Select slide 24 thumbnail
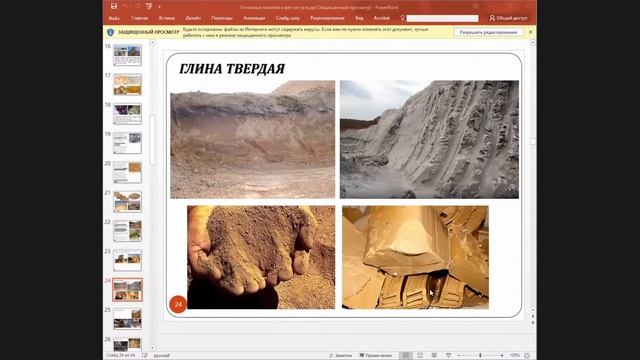640x360 pixels. click(x=127, y=290)
